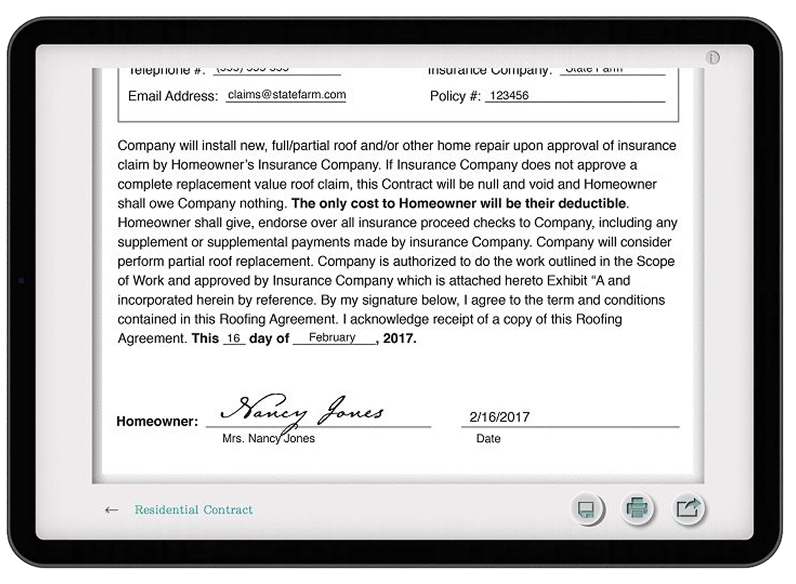Print the contract using printer icon
This screenshot has width=796, height=584.
coord(637,509)
